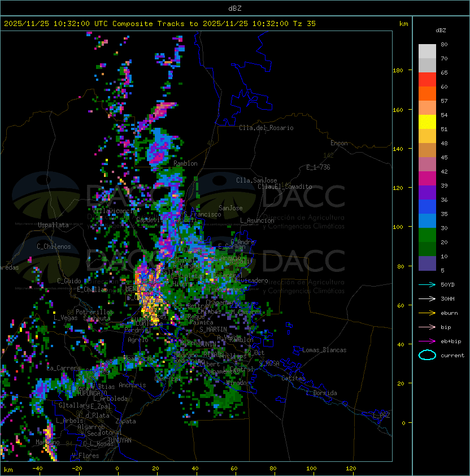Image resolution: width=470 pixels, height=476 pixels.
Task: Click the 'current' legend label text
Action: pyautogui.click(x=452, y=356)
